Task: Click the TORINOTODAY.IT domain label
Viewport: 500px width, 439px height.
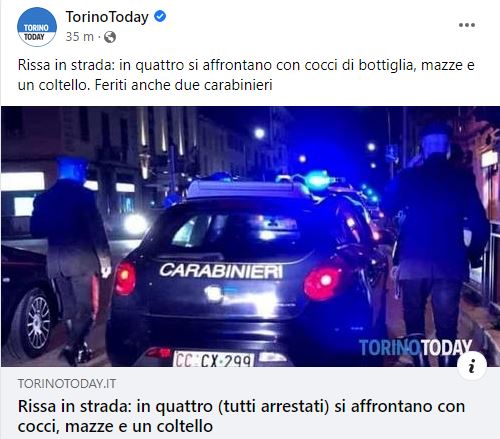Action: click(x=67, y=384)
